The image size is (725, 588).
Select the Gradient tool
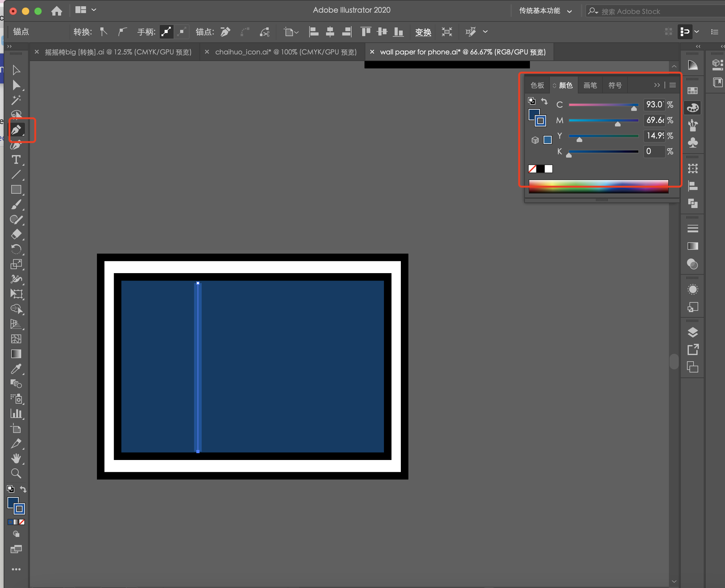(16, 353)
